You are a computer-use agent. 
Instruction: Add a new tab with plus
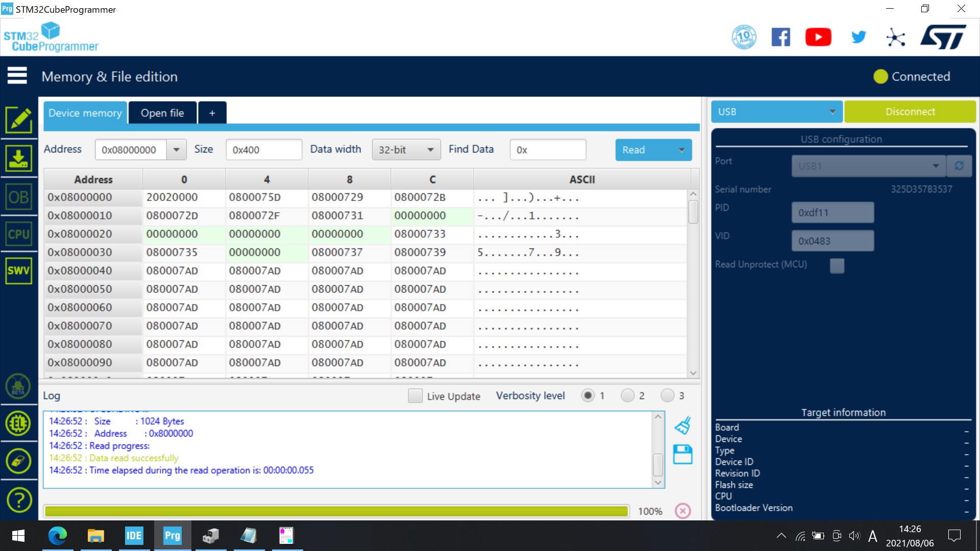coord(212,113)
